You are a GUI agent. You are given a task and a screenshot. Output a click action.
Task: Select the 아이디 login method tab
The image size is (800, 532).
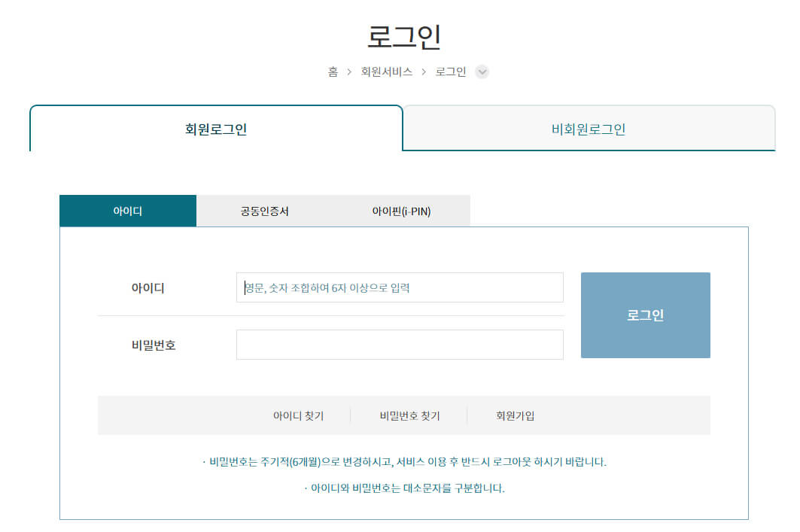(127, 211)
